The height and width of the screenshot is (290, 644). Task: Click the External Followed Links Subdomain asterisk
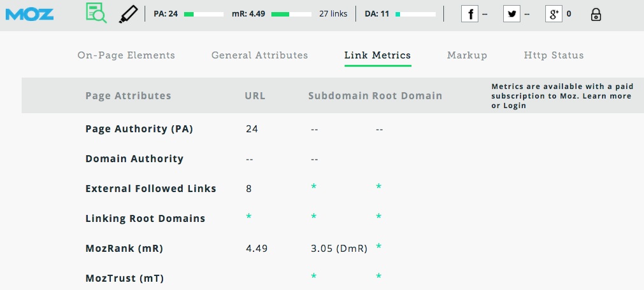pyautogui.click(x=314, y=186)
